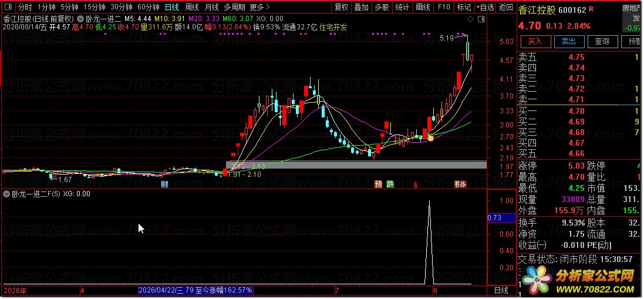Click the 日线 label at bottom right of chart
Viewport: 644px width, 299px height.
(x=501, y=290)
